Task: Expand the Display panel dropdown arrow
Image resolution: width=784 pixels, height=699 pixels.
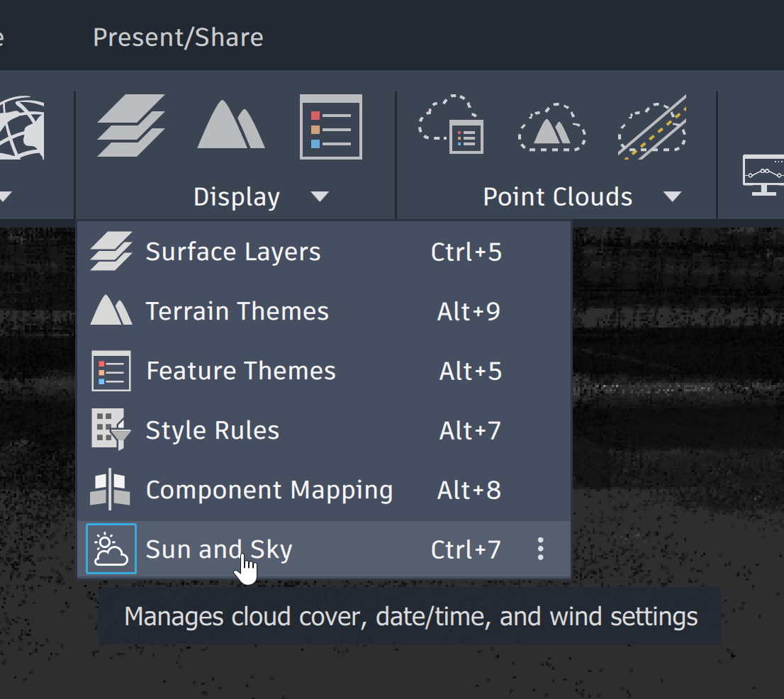Action: click(x=320, y=196)
